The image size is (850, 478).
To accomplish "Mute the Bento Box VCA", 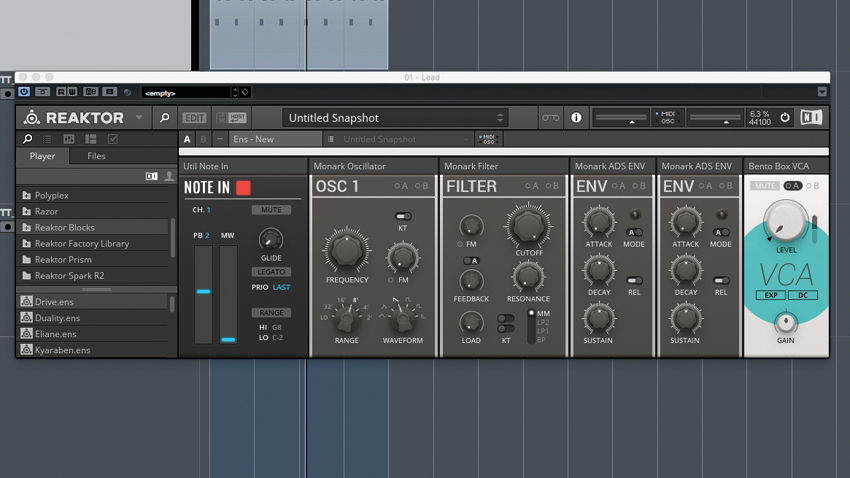I will tap(765, 186).
